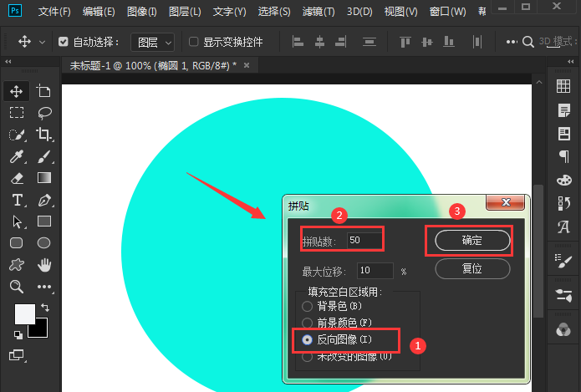Open the 图像 menu

[x=142, y=12]
